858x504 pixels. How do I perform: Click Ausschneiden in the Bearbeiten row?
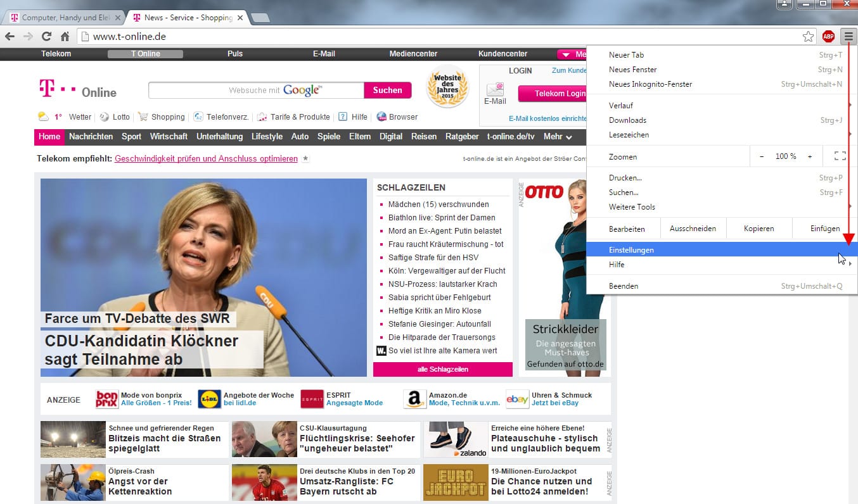(x=693, y=229)
